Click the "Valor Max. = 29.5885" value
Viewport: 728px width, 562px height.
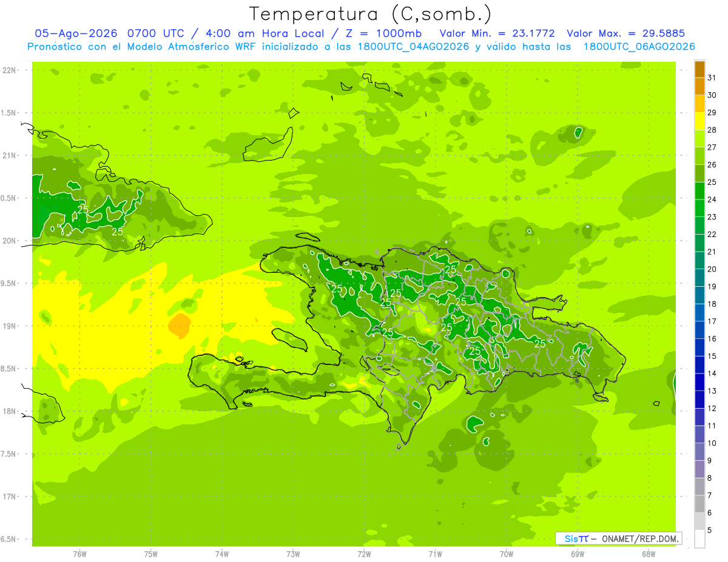[626, 33]
